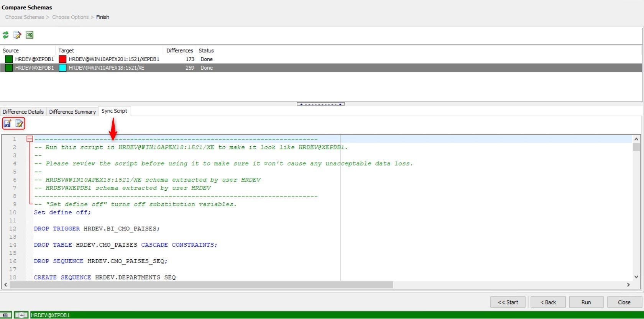Click the script editor vertical scroll down arrow
The width and height of the screenshot is (644, 319).
pyautogui.click(x=636, y=277)
